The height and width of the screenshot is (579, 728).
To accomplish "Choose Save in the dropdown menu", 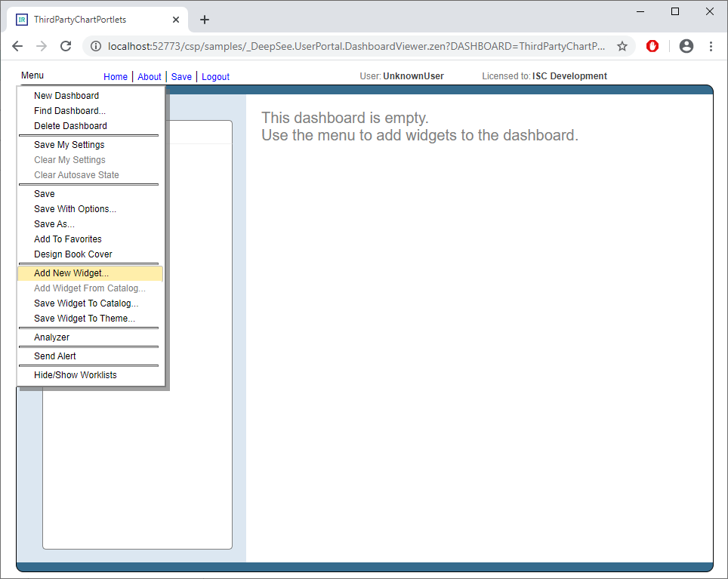I will [x=91, y=194].
